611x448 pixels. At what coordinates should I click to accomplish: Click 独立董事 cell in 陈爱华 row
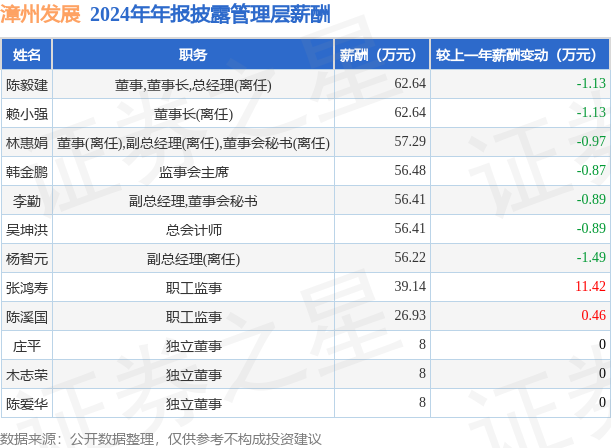193,404
